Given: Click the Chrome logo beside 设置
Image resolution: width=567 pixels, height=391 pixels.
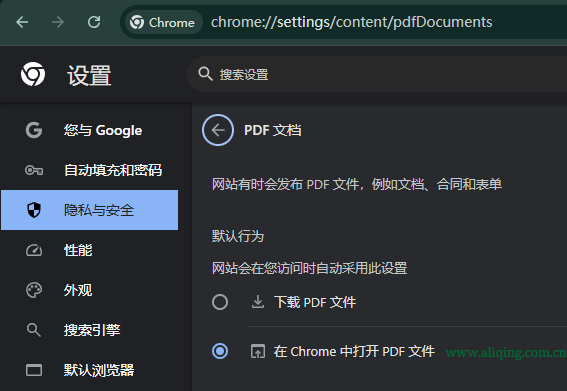Looking at the screenshot, I should [33, 74].
